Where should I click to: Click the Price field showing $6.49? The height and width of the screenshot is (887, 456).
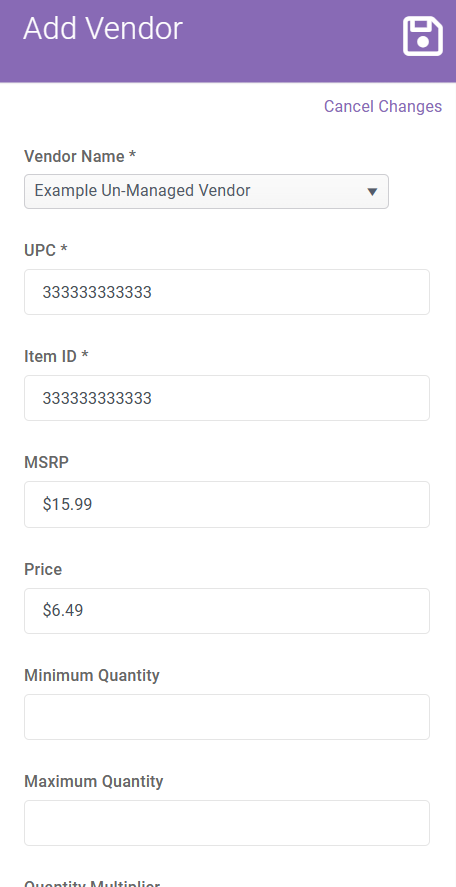(x=227, y=611)
